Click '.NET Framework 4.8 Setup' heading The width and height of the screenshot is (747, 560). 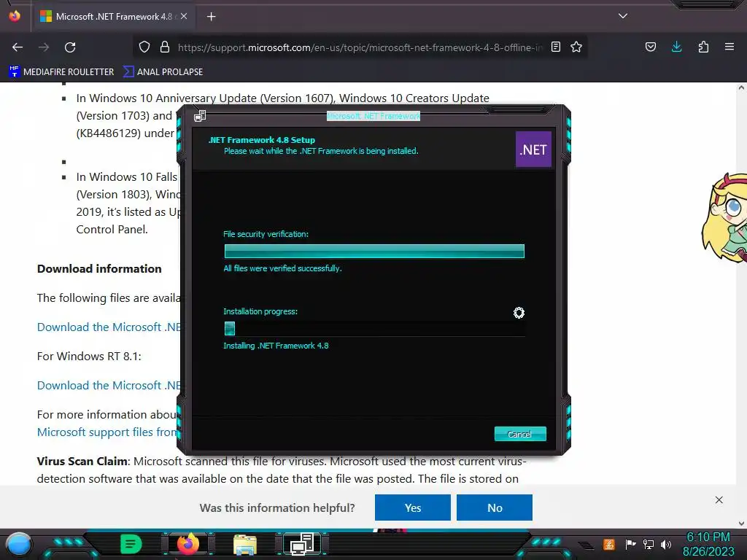coord(262,140)
